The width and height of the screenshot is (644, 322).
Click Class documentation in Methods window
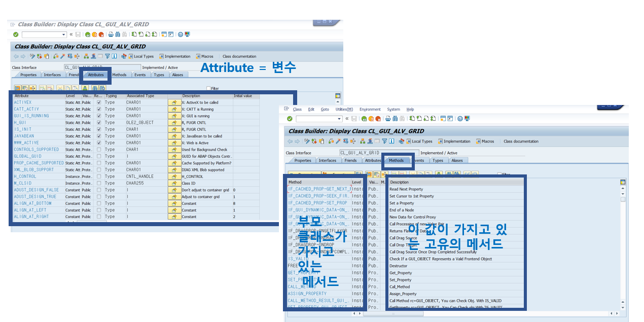click(521, 141)
